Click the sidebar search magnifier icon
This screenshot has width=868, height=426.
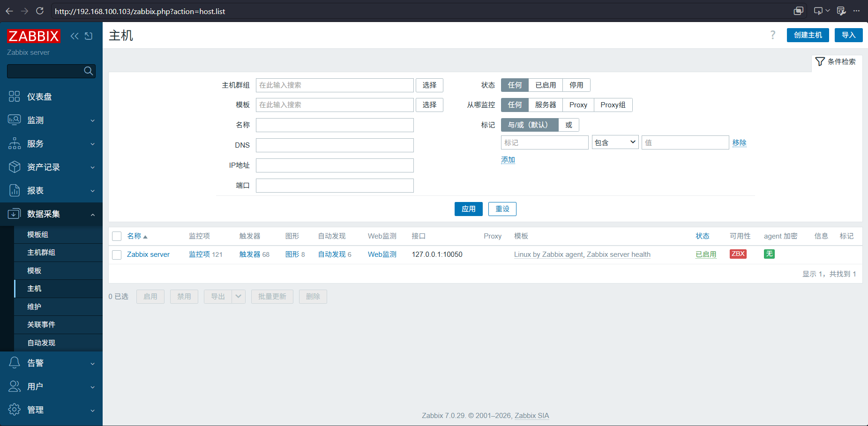[x=88, y=71]
